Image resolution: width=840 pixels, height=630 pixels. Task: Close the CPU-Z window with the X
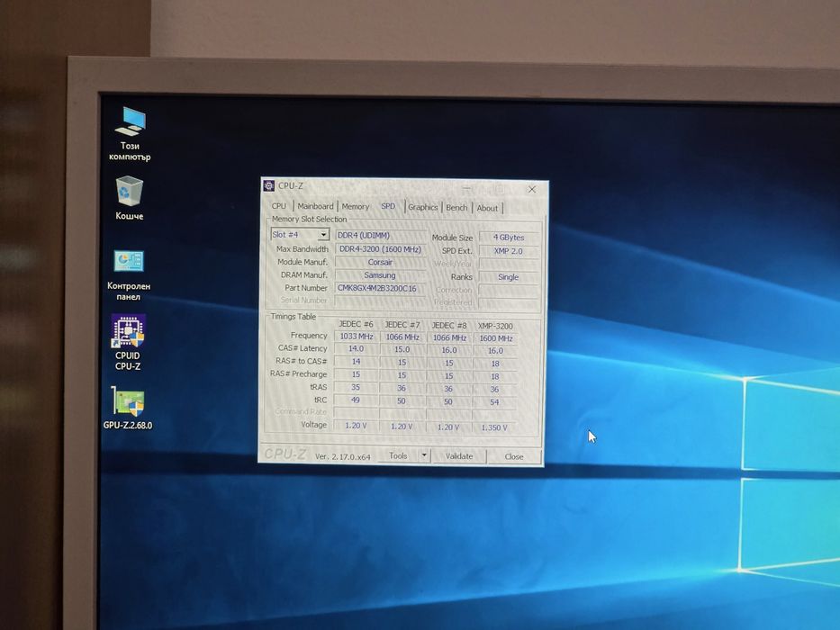(x=532, y=189)
